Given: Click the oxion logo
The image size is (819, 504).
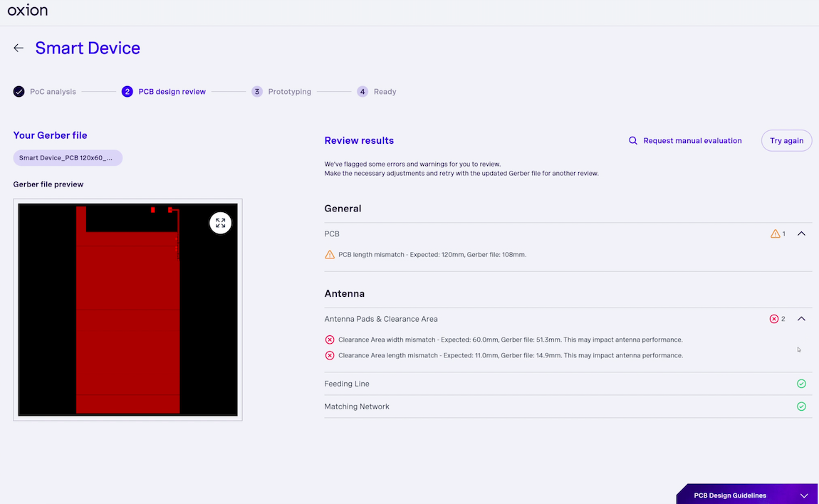Looking at the screenshot, I should [28, 11].
